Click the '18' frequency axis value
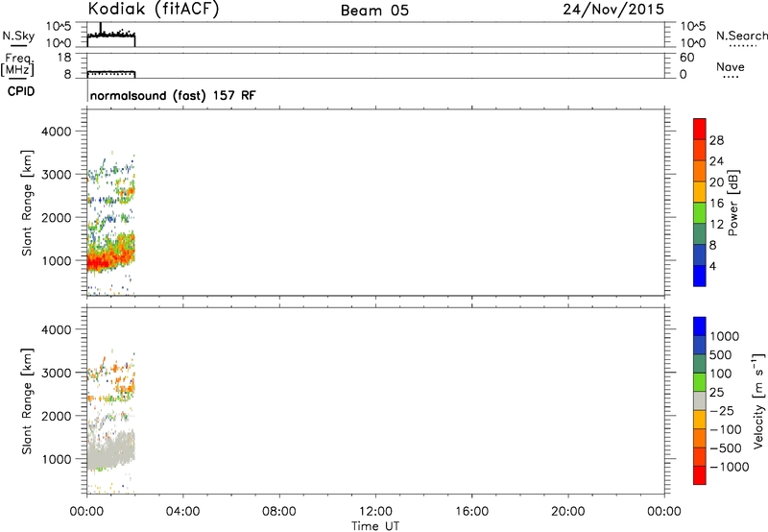 (64, 58)
